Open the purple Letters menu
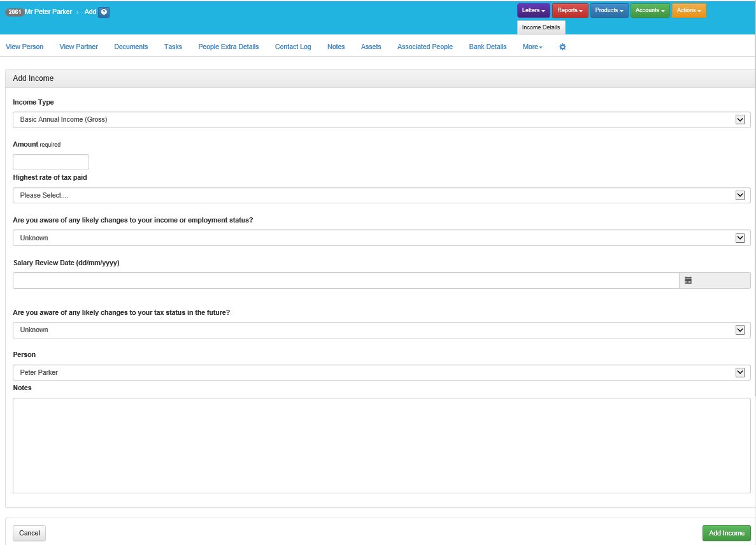Image resolution: width=756 pixels, height=545 pixels. pyautogui.click(x=533, y=11)
